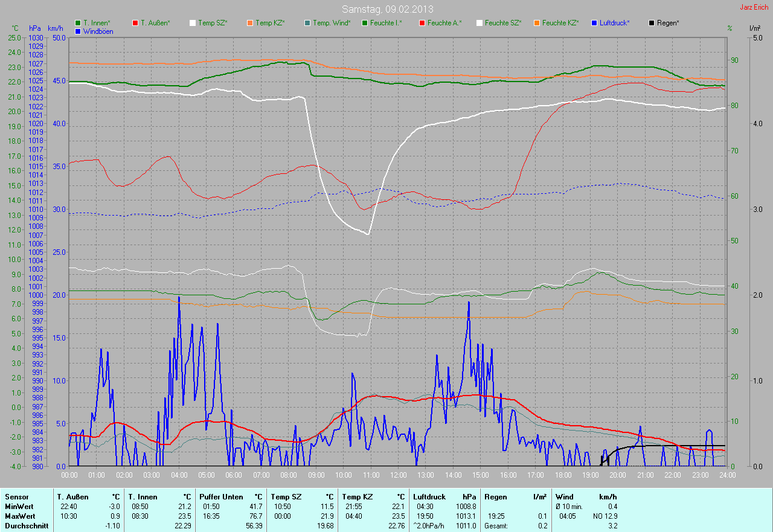
Task: Click the white Temp SZ legend square
Action: tap(193, 23)
